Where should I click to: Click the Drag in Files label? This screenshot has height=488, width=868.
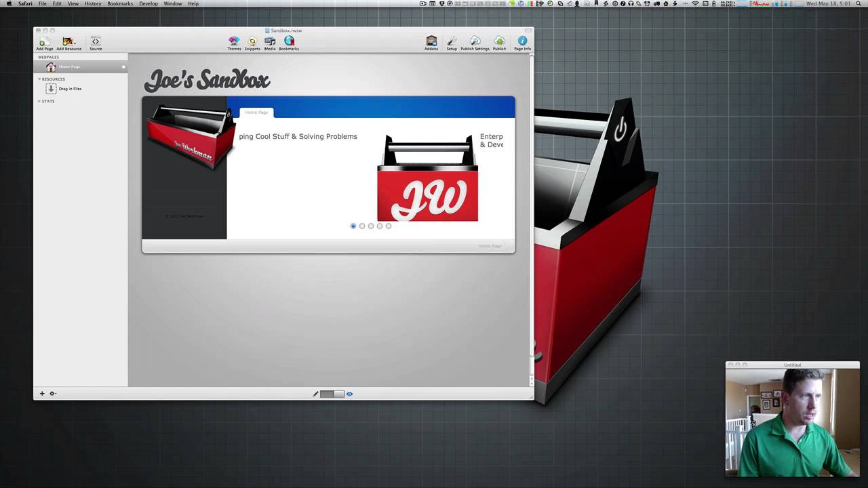(70, 89)
